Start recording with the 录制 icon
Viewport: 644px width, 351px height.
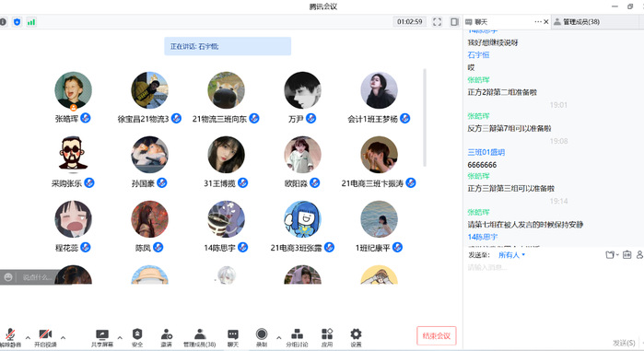tap(262, 338)
